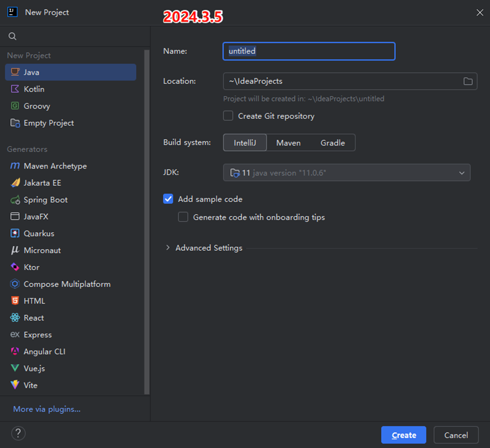
Task: Click the Express ex icon
Action: click(x=15, y=335)
